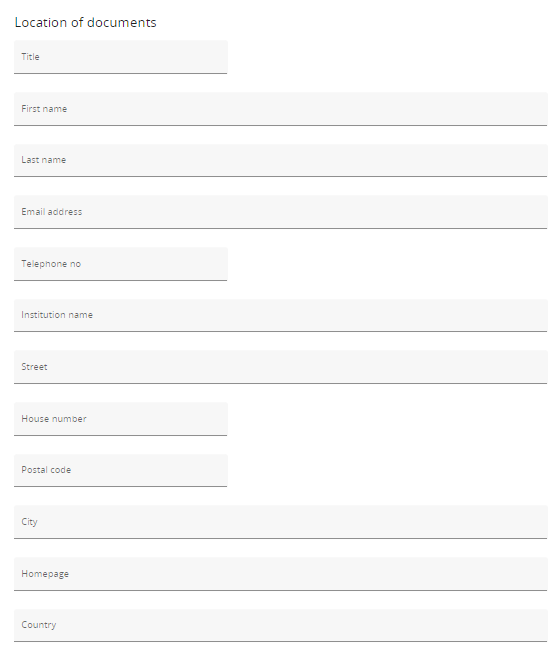Click the Postal code input
This screenshot has width=557, height=658.
tap(121, 470)
